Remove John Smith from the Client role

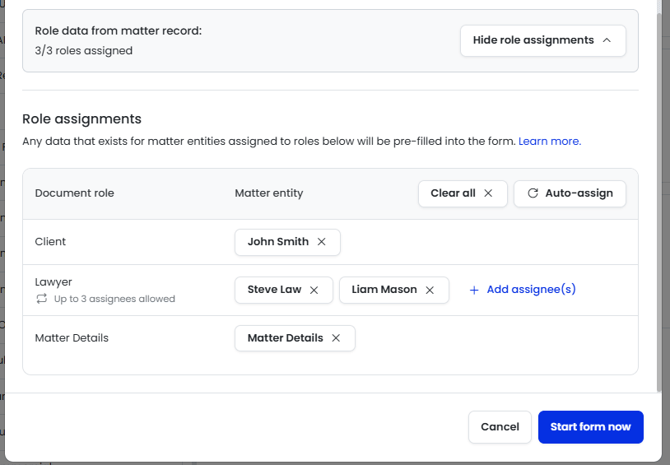321,242
